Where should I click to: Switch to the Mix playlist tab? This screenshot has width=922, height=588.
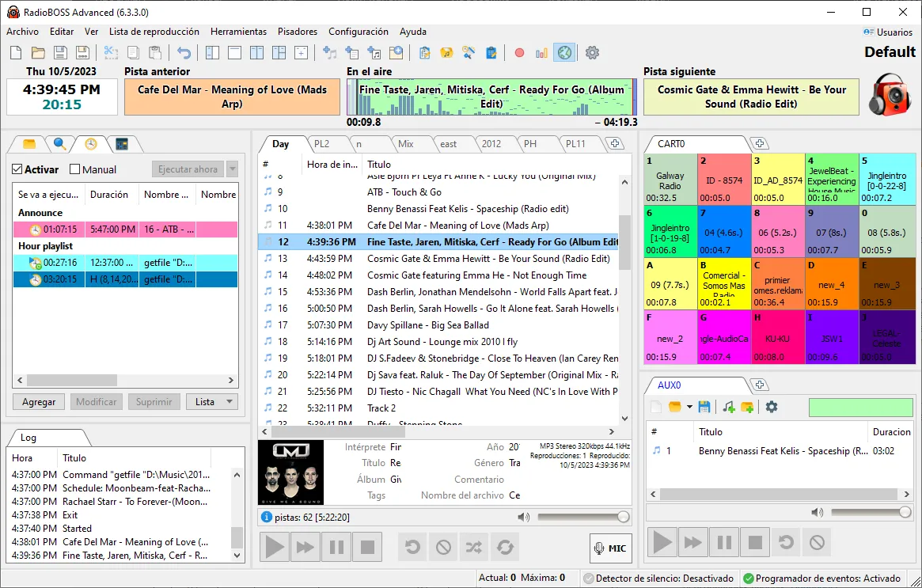(x=406, y=144)
